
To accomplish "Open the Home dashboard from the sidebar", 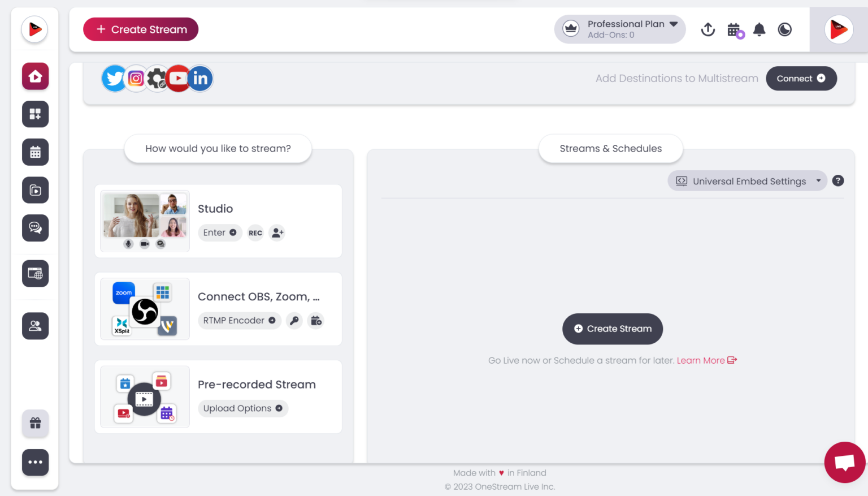I will tap(35, 76).
